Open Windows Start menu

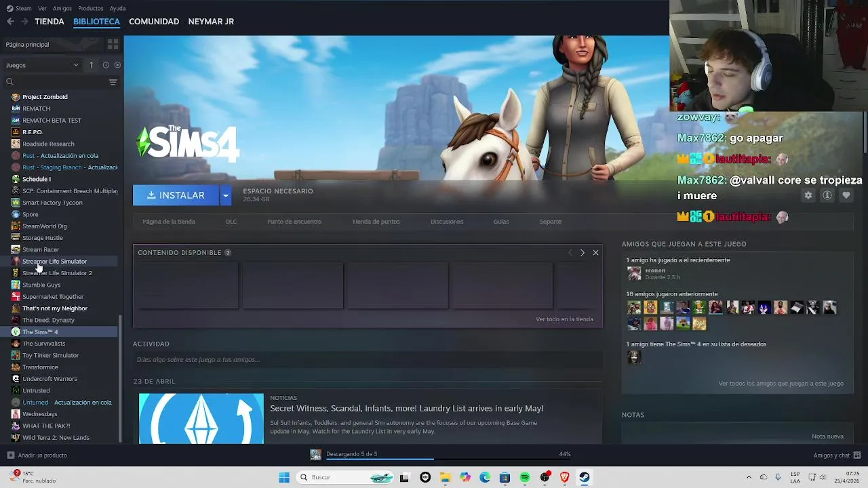tap(284, 477)
